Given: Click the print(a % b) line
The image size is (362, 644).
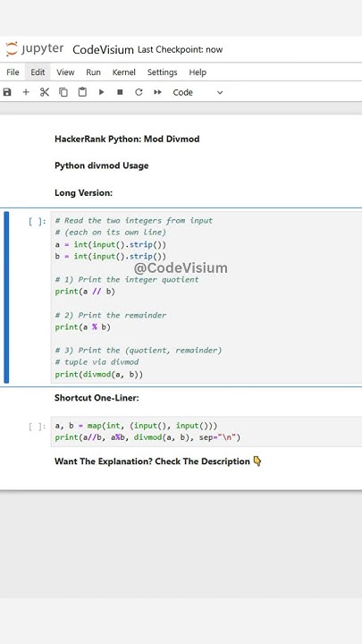Looking at the screenshot, I should (82, 327).
